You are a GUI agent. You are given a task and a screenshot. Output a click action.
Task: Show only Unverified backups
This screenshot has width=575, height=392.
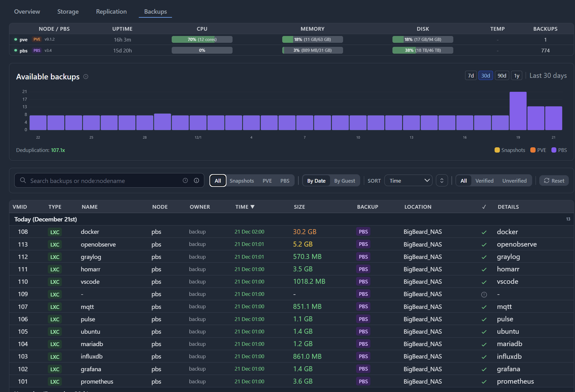click(514, 181)
